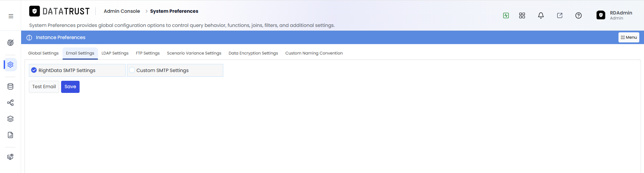Click the Save button
The image size is (644, 173).
[x=70, y=87]
